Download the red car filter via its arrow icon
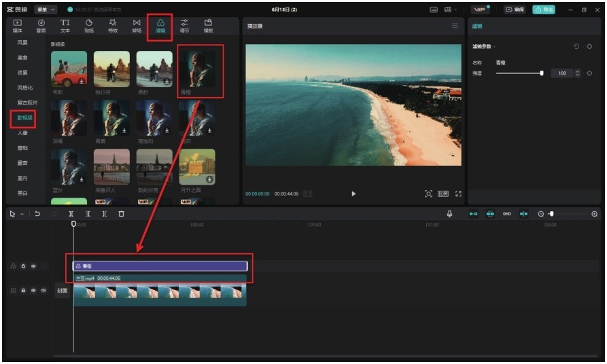The width and height of the screenshot is (607, 364). click(x=82, y=81)
